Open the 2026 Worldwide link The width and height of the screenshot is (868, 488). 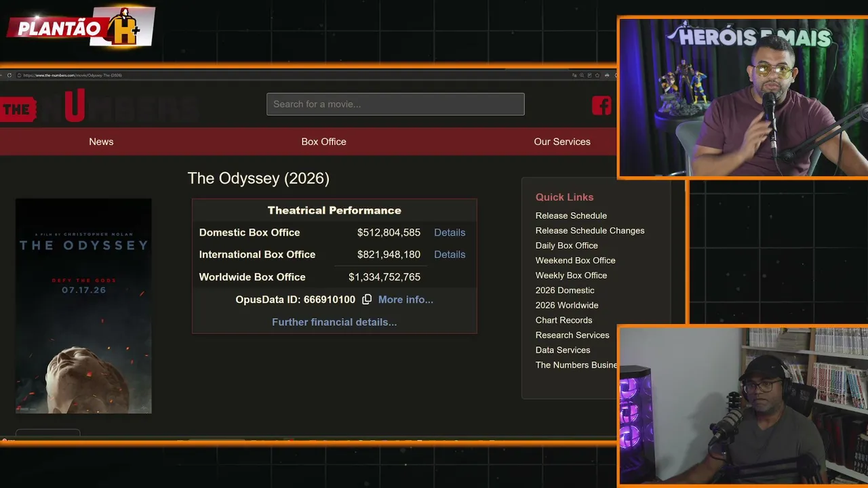point(567,305)
